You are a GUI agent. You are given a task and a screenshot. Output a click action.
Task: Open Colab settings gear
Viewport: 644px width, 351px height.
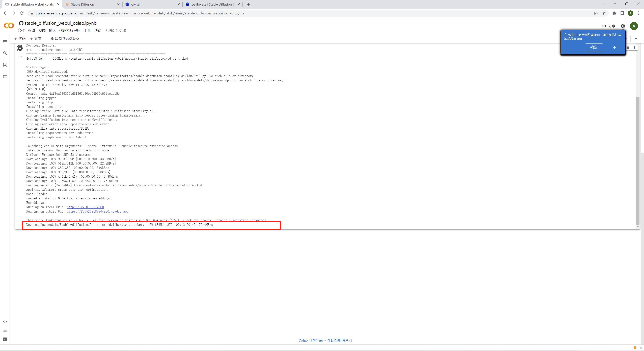click(623, 26)
